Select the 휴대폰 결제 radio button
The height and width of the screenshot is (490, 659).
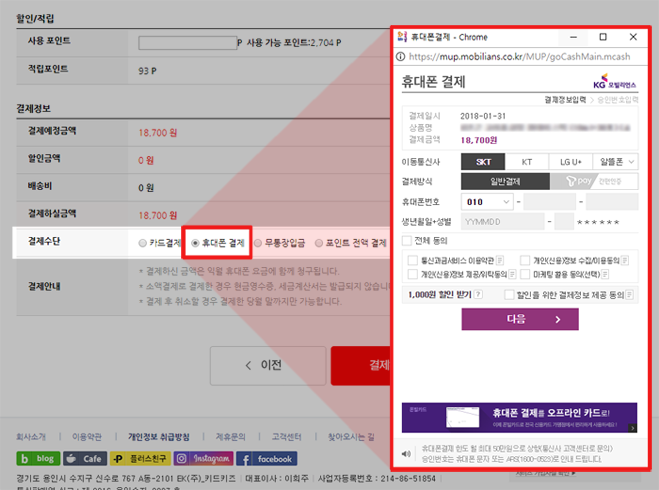(195, 243)
